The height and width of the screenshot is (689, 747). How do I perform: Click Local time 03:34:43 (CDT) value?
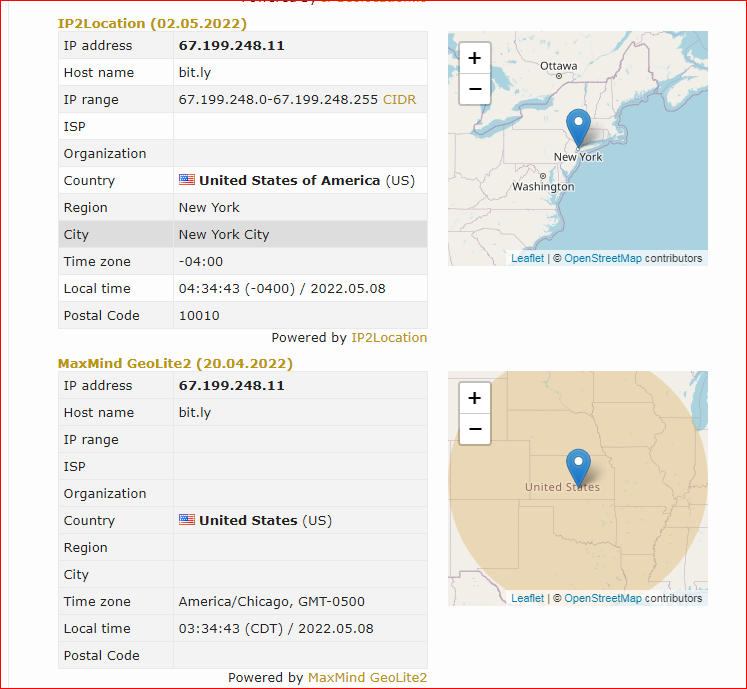tap(276, 628)
